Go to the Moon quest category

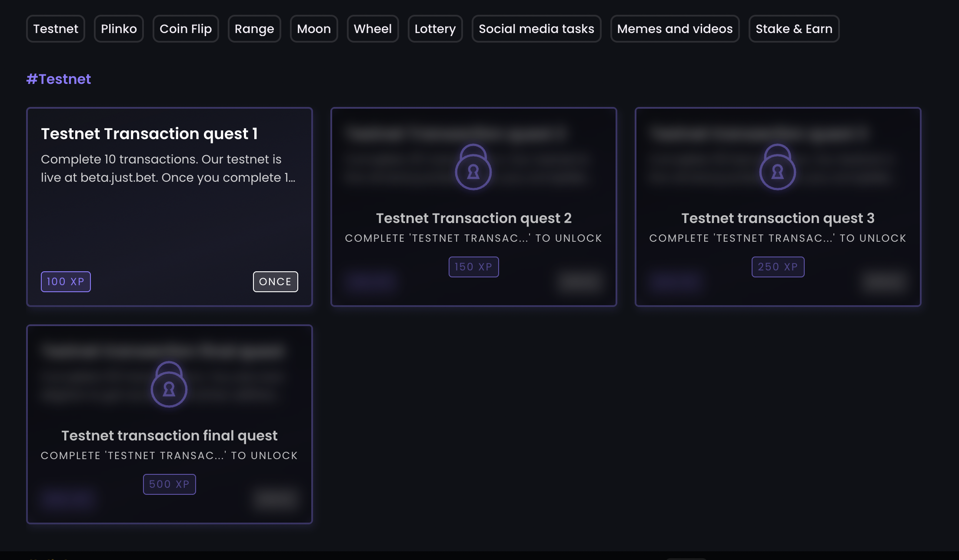[314, 29]
